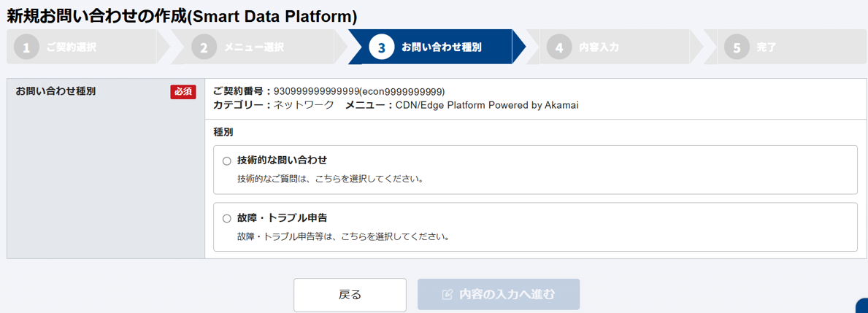Open the 内容入力 step label
The image size is (868, 313).
[599, 48]
